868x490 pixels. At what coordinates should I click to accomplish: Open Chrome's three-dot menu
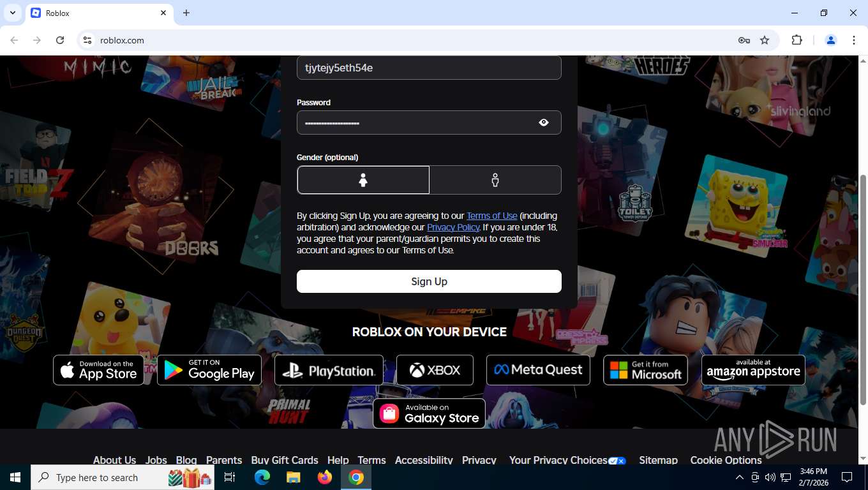pos(854,40)
